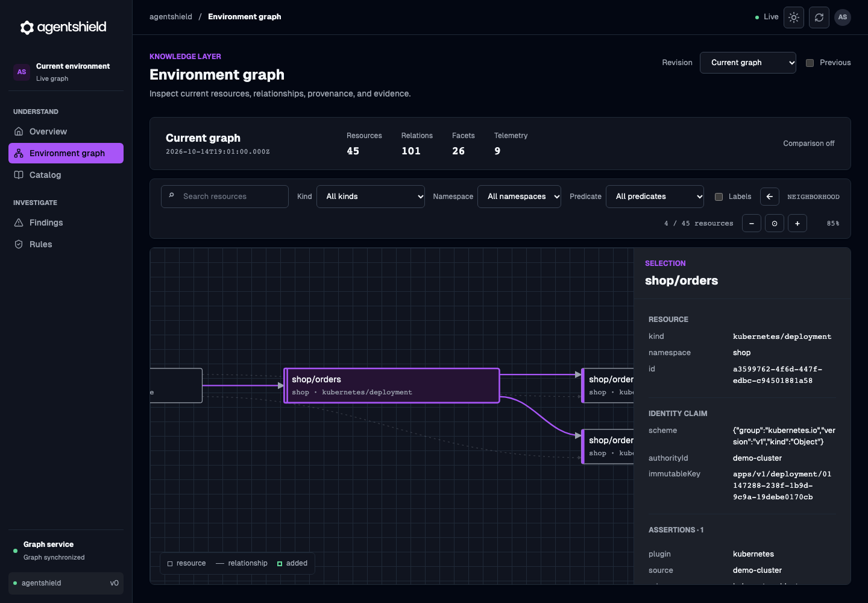Open the AS user avatar menu
This screenshot has height=603, width=868.
coord(843,17)
